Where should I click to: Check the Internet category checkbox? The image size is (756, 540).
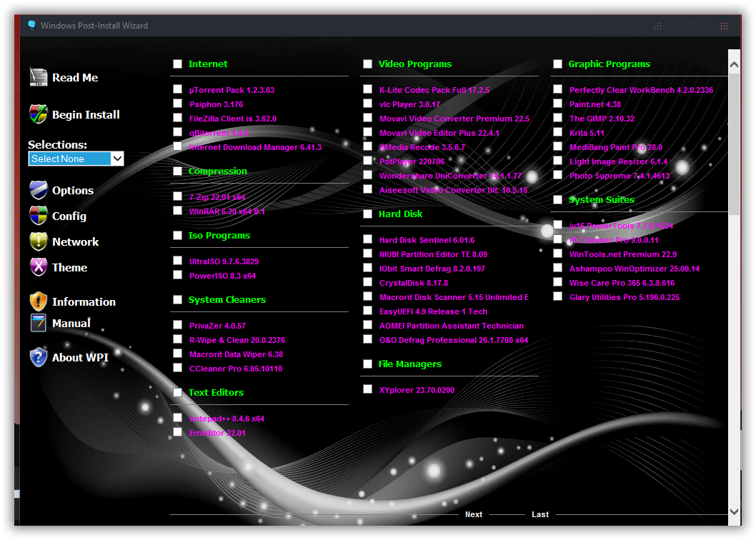point(177,64)
